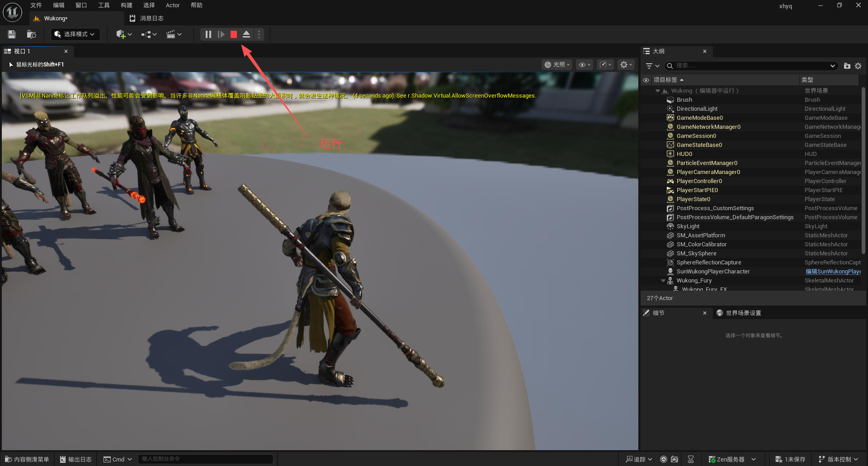The width and height of the screenshot is (868, 466).
Task: Open the outliner filter dropdown
Action: (x=652, y=66)
